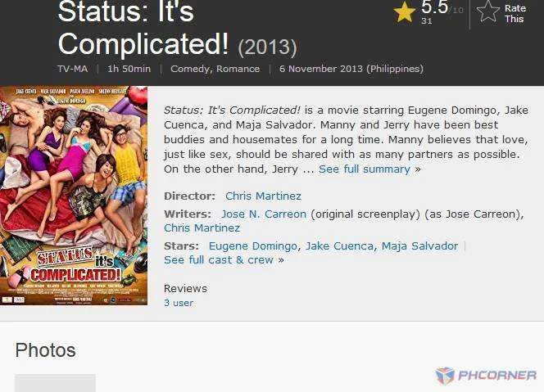
Task: Click the Photos section heading
Action: click(45, 350)
